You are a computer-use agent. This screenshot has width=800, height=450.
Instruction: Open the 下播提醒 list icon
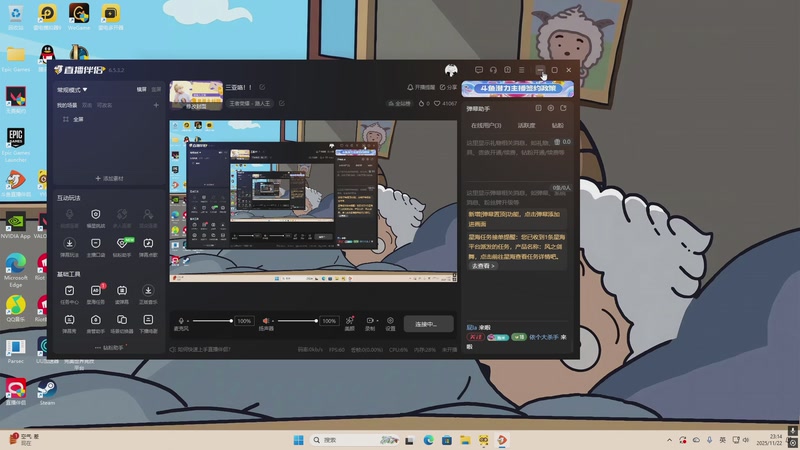(148, 320)
